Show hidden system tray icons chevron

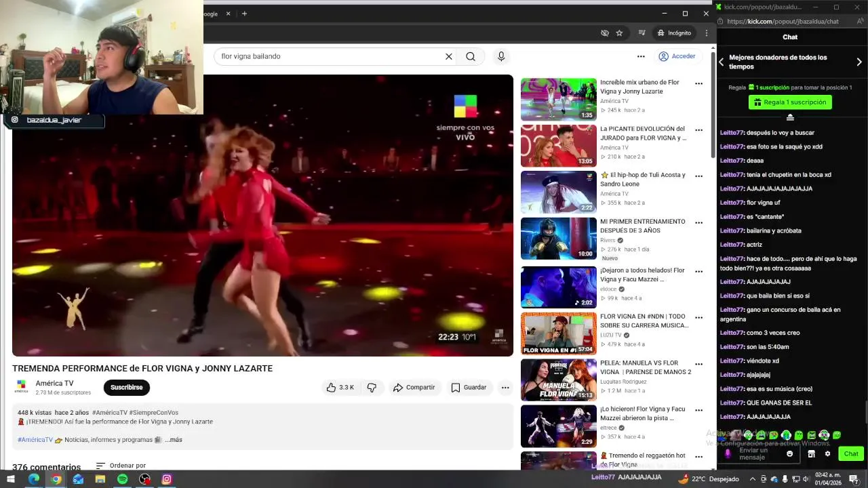tap(753, 479)
